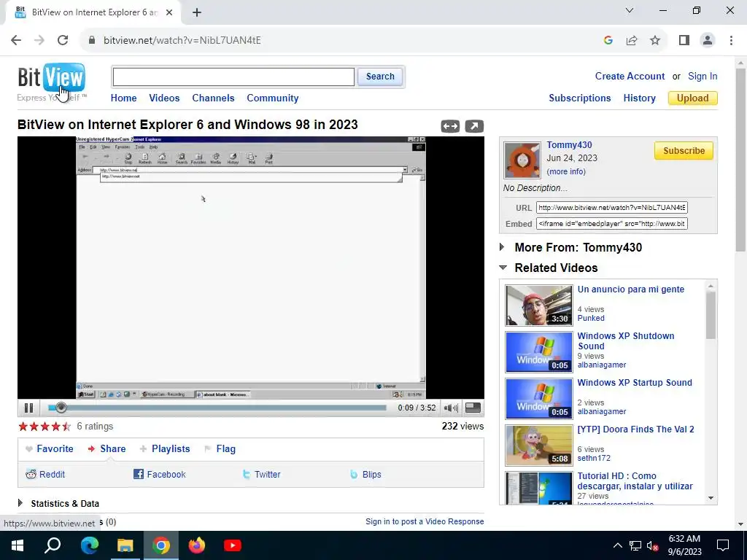
Task: Open the Chrome profile avatar
Action: 708,41
